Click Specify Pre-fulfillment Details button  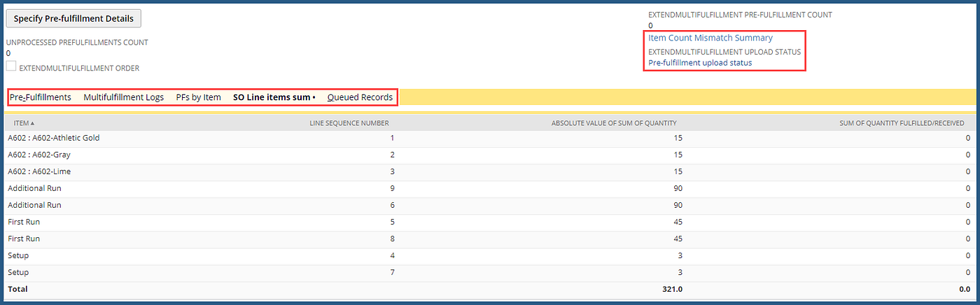point(73,18)
